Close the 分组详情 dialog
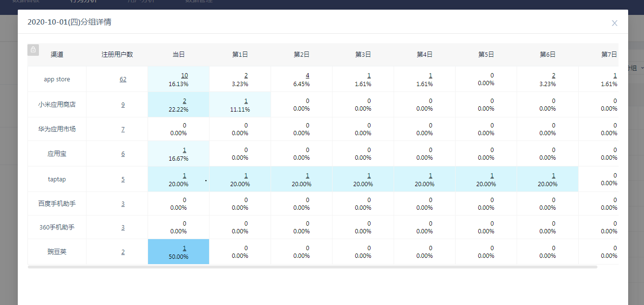Image resolution: width=644 pixels, height=305 pixels. pos(614,23)
